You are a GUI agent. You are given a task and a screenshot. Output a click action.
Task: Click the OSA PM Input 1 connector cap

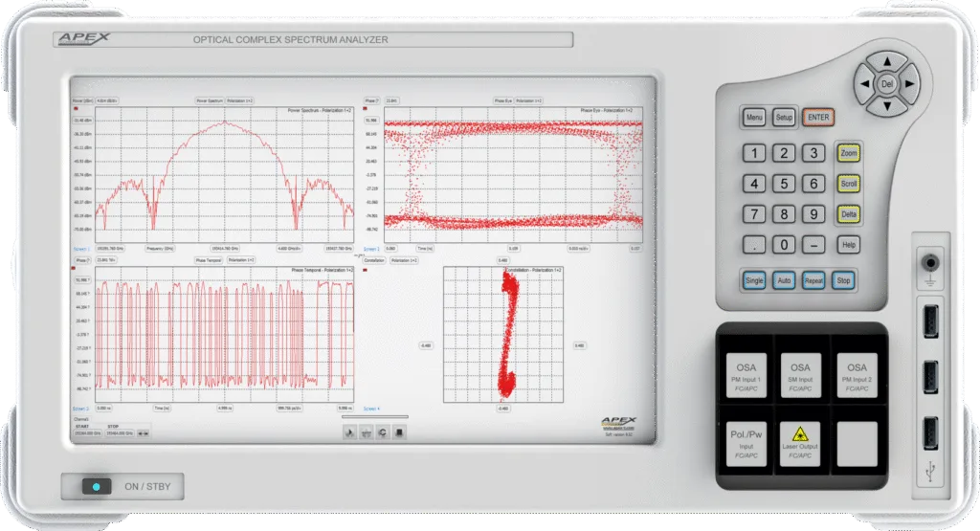pyautogui.click(x=746, y=375)
